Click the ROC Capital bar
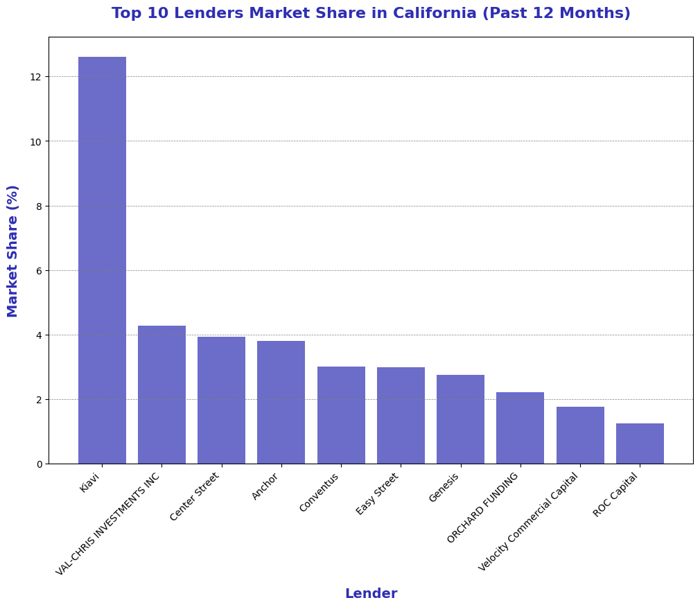The image size is (700, 607). [640, 443]
